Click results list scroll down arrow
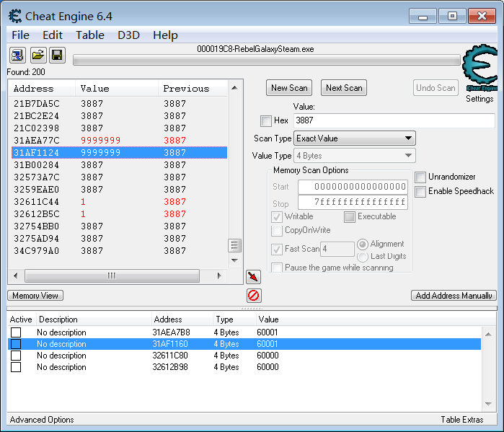This screenshot has width=504, height=432. pos(234,260)
